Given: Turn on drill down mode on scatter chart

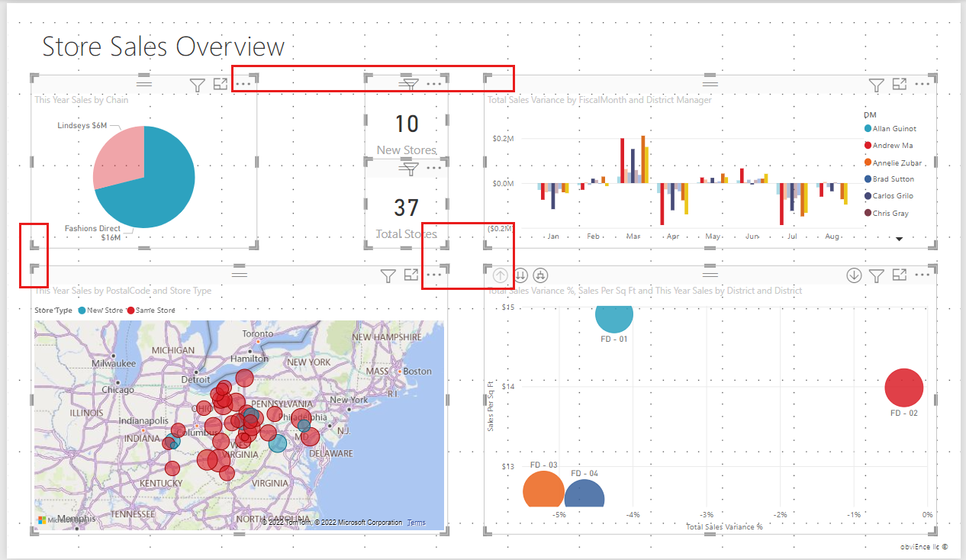Looking at the screenshot, I should 854,275.
